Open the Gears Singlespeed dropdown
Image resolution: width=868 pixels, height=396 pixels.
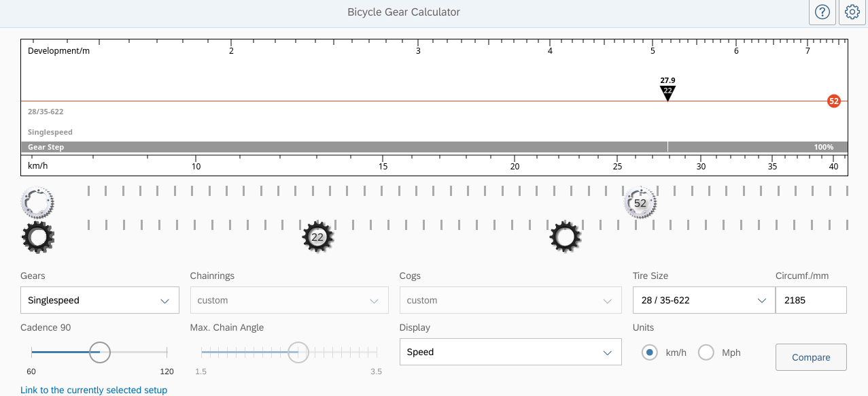click(99, 300)
